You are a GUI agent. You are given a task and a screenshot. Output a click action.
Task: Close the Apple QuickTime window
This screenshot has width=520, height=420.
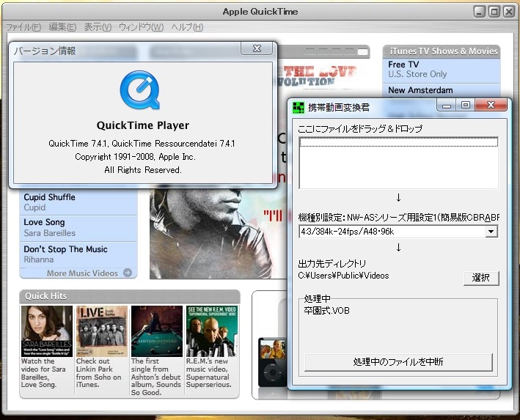tap(509, 12)
